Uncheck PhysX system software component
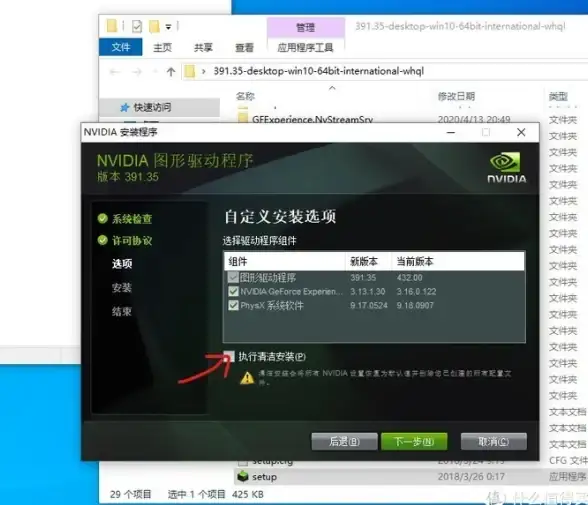Viewport: 588px width, 505px height. click(233, 306)
